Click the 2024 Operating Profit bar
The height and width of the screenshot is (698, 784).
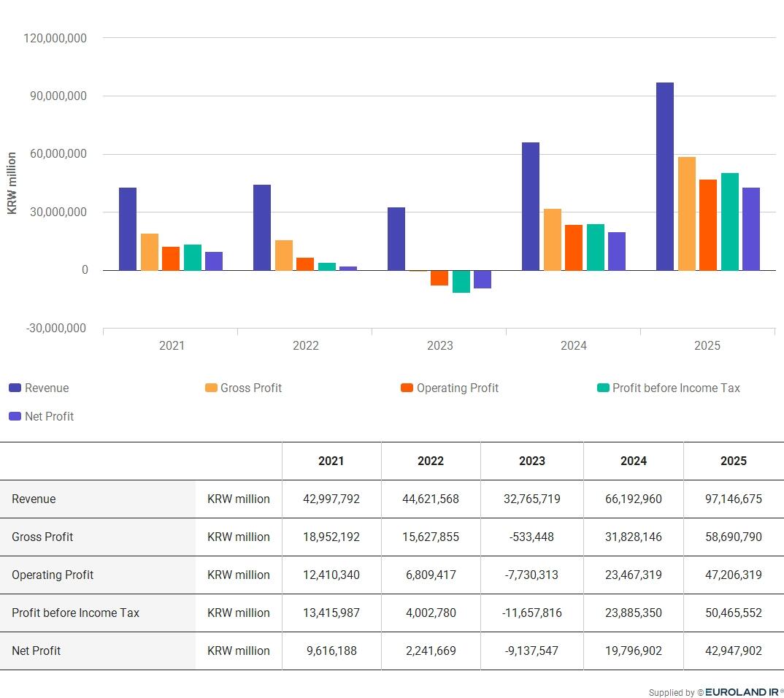pos(574,248)
